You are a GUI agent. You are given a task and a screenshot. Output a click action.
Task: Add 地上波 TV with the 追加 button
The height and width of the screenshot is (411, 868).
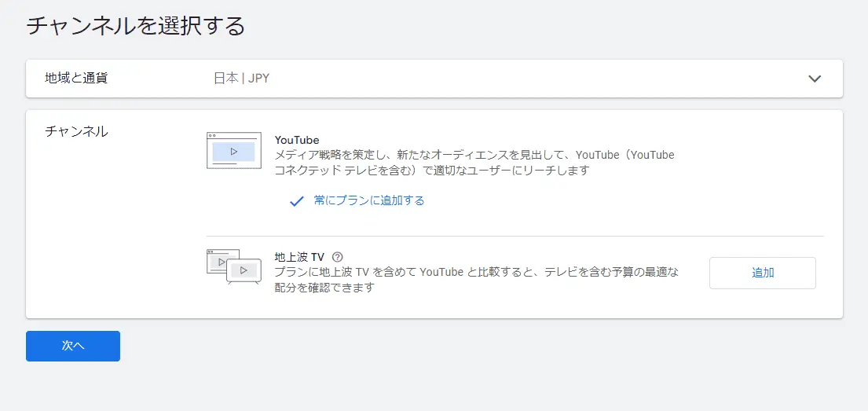click(x=762, y=273)
